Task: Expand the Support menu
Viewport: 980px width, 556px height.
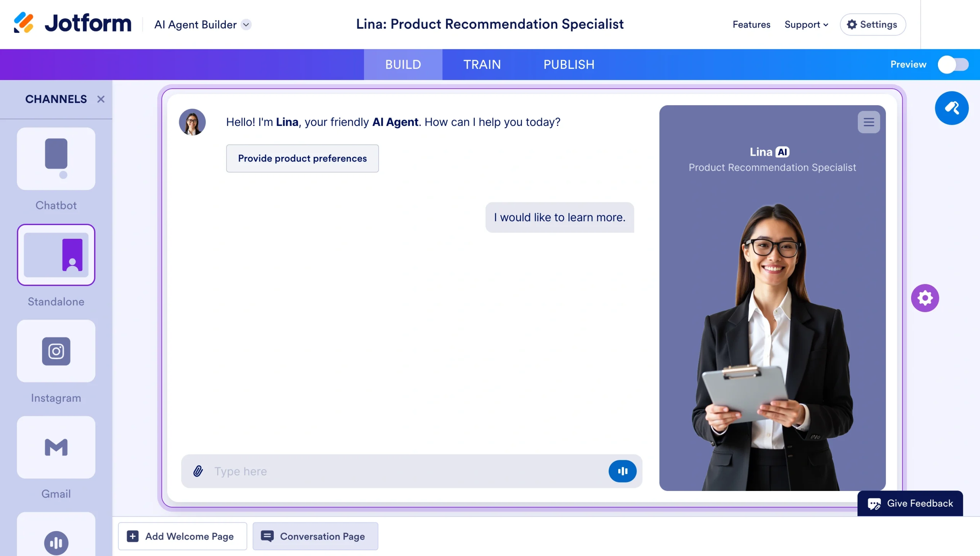Action: [x=806, y=24]
